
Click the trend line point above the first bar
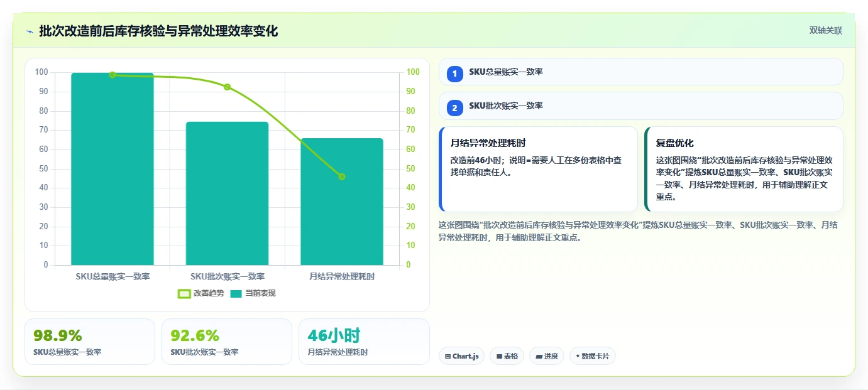pos(113,75)
